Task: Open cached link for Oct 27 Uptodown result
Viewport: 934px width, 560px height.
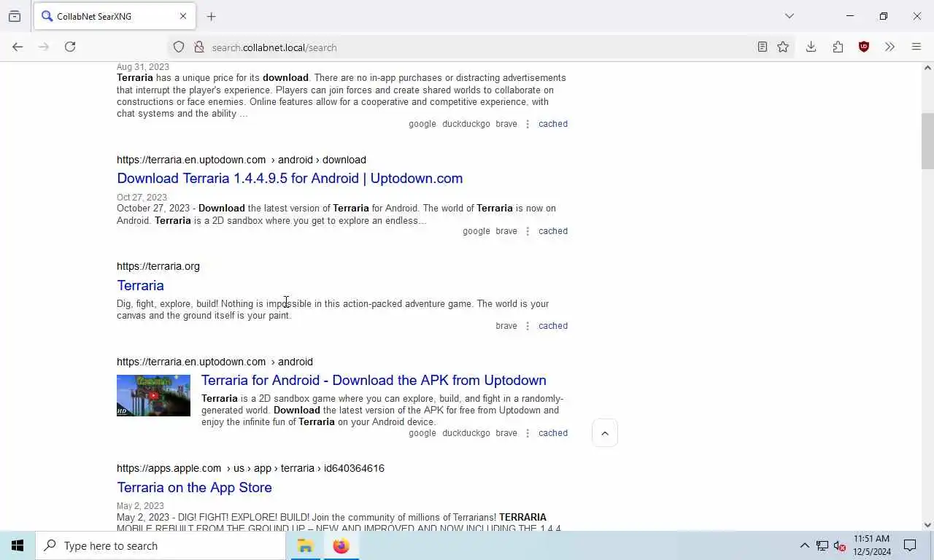Action: click(553, 231)
